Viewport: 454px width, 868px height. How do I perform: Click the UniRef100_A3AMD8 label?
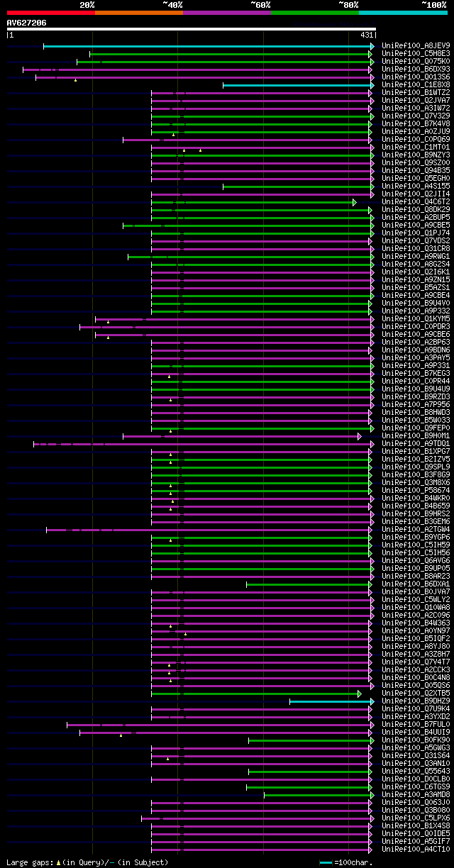point(416,795)
